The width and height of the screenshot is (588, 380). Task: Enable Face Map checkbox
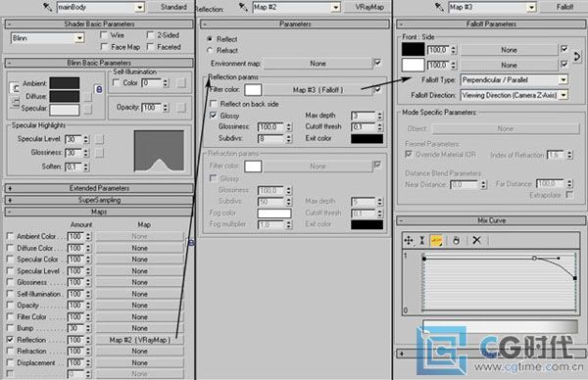(104, 47)
